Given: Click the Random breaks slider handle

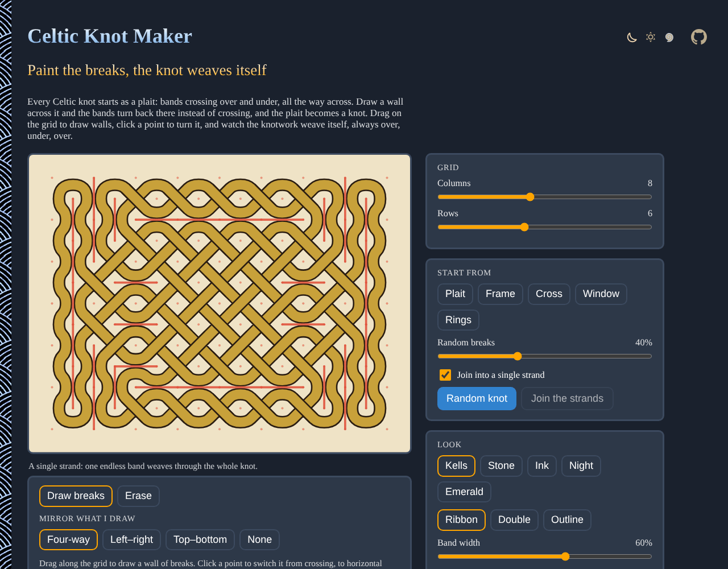Looking at the screenshot, I should 518,356.
